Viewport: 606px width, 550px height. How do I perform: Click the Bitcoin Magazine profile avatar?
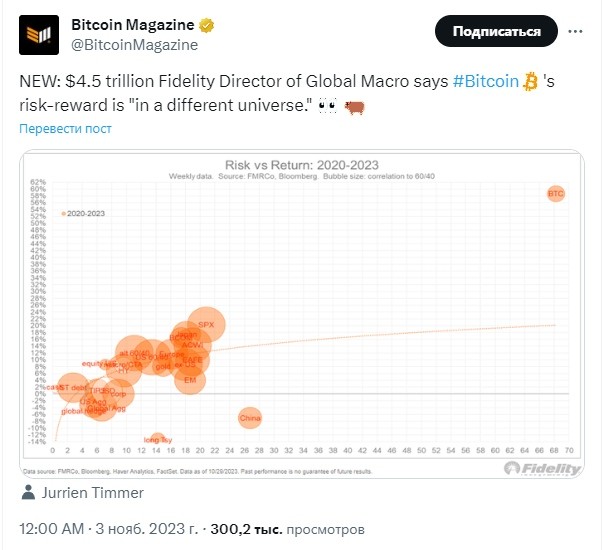(39, 35)
